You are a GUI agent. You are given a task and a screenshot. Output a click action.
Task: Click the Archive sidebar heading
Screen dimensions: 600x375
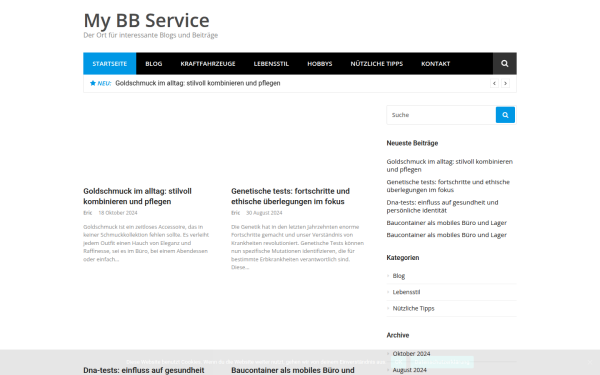coord(398,335)
